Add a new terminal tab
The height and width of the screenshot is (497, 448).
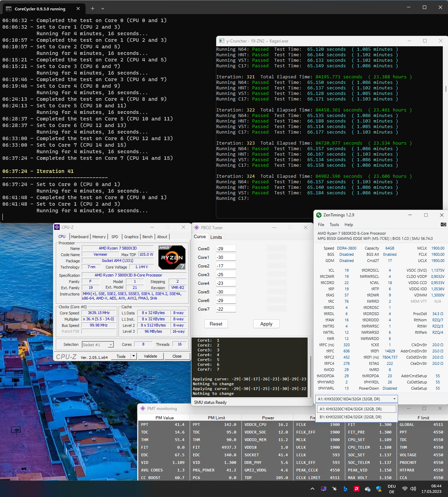[x=92, y=9]
